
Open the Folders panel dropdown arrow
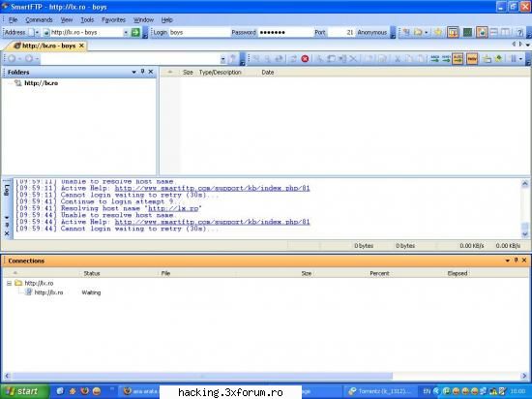pyautogui.click(x=133, y=72)
